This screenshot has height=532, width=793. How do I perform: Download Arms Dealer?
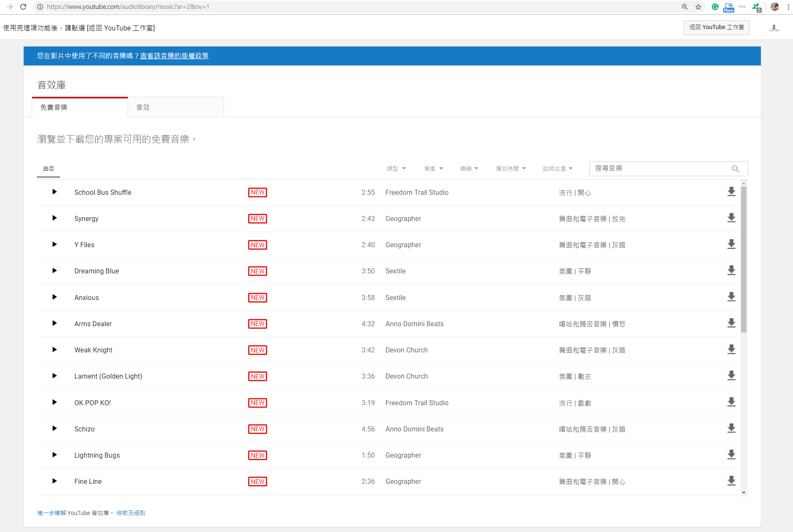coord(731,323)
